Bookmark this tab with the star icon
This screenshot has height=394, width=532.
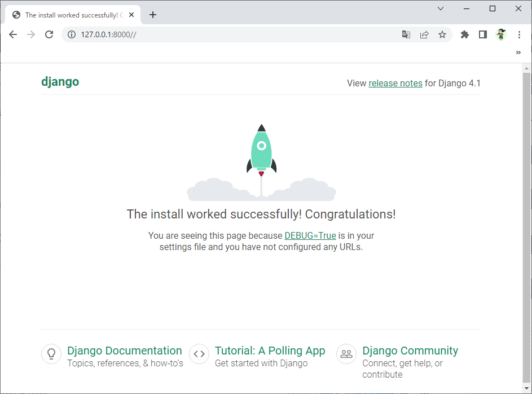point(442,34)
